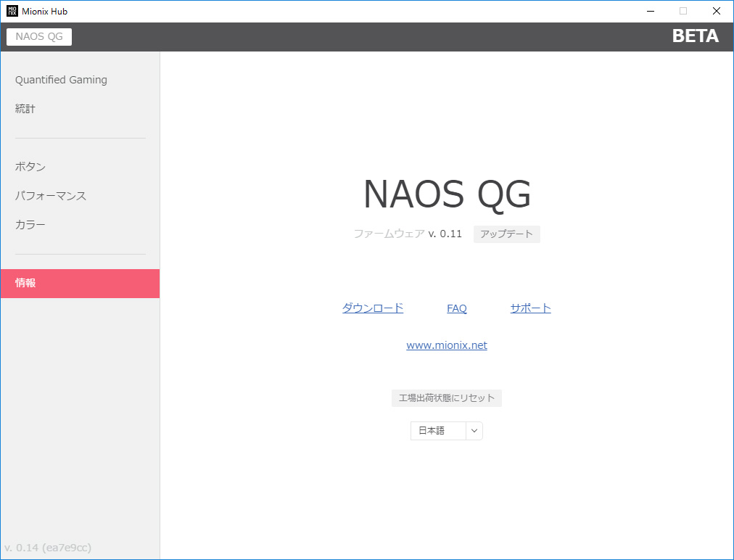Go to the ボタン settings page
The image size is (734, 560).
point(30,167)
